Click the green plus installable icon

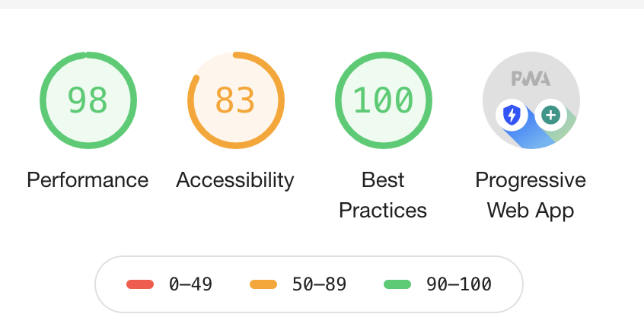[551, 116]
